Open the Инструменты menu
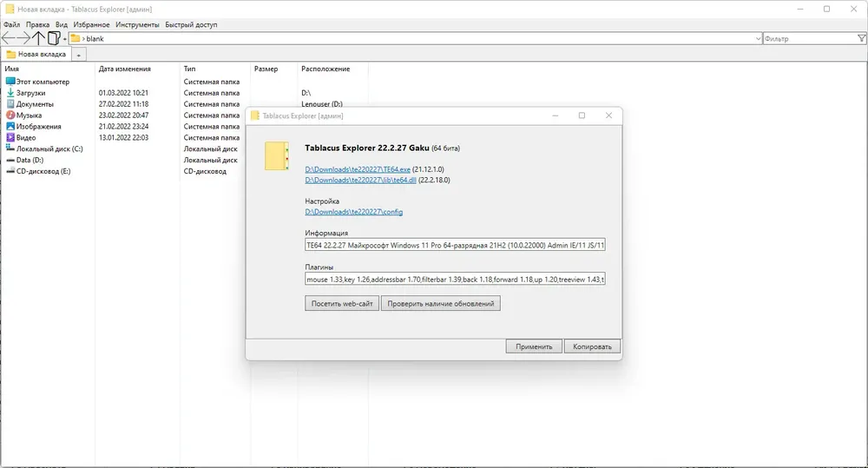Image resolution: width=868 pixels, height=468 pixels. (x=137, y=24)
